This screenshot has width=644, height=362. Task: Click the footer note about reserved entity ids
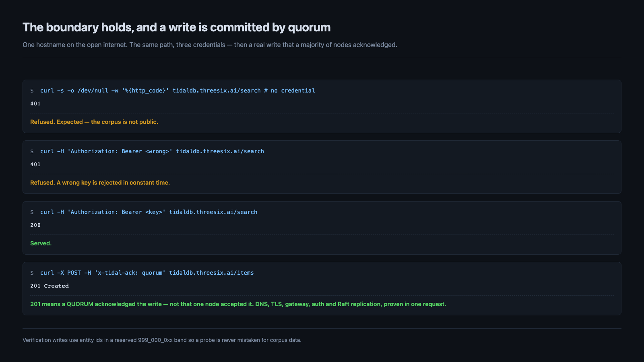162,340
